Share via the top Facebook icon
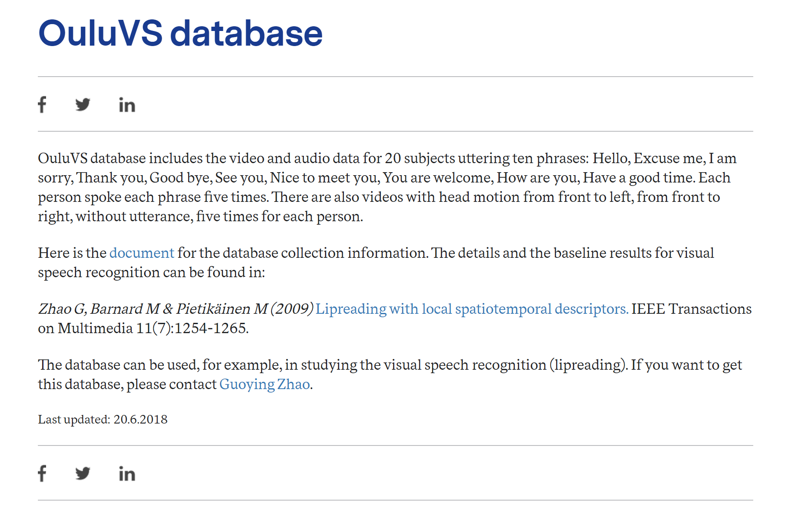Image resolution: width=795 pixels, height=532 pixels. point(42,105)
